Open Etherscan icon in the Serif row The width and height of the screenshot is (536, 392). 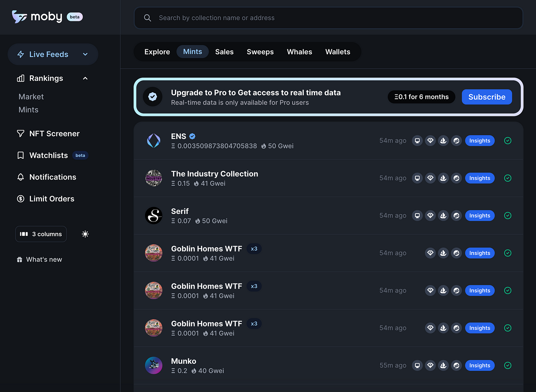click(x=456, y=216)
